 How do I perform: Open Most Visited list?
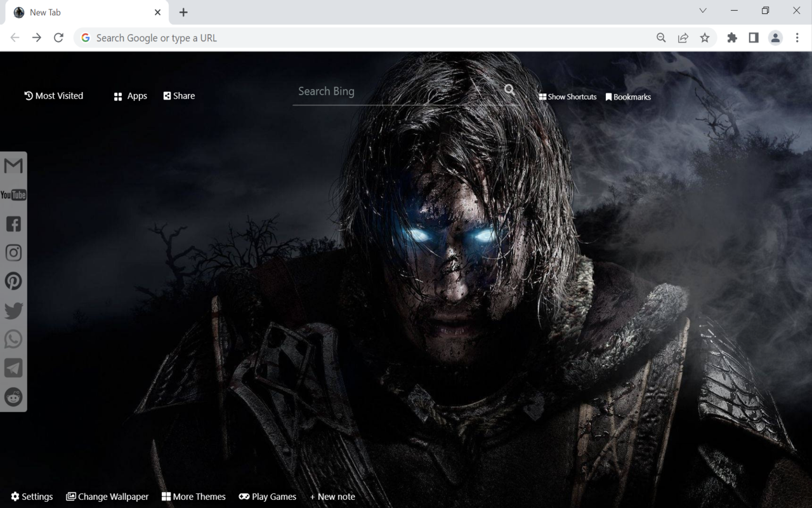(54, 96)
